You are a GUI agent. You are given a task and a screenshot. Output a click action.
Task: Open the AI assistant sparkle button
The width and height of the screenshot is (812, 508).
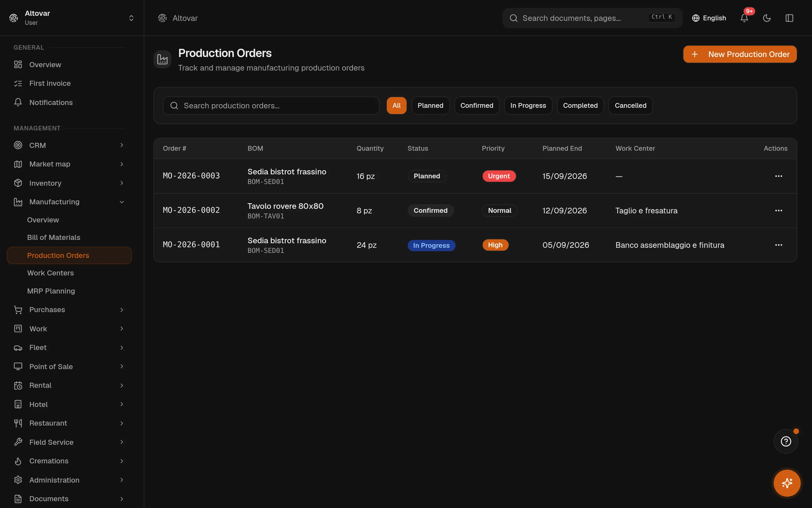point(787,483)
